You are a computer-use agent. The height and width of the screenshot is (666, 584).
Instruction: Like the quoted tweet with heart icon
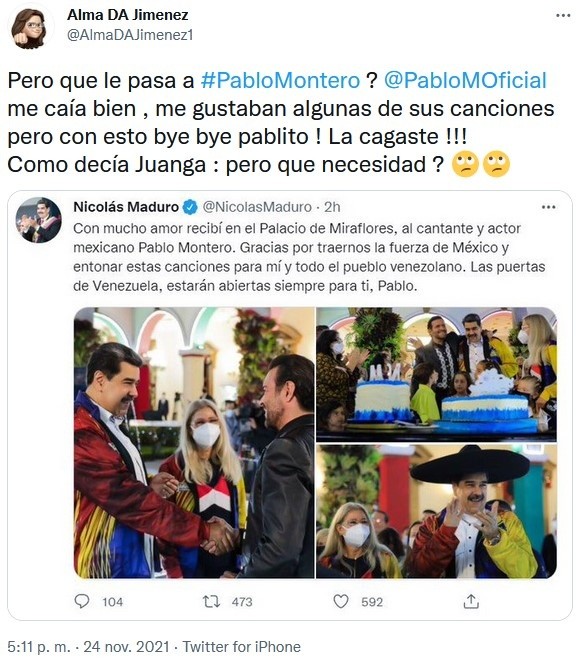[x=341, y=601]
